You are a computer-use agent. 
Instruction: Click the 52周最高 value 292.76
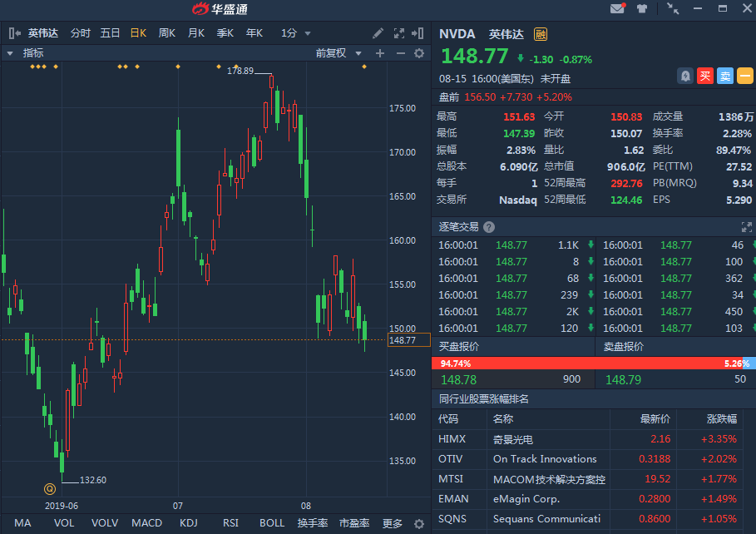click(626, 183)
